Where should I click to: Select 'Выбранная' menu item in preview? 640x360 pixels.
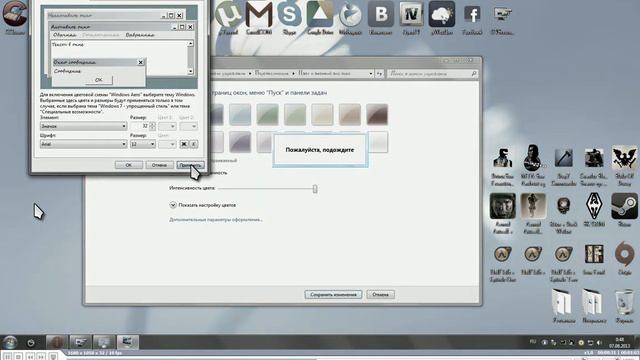point(140,35)
